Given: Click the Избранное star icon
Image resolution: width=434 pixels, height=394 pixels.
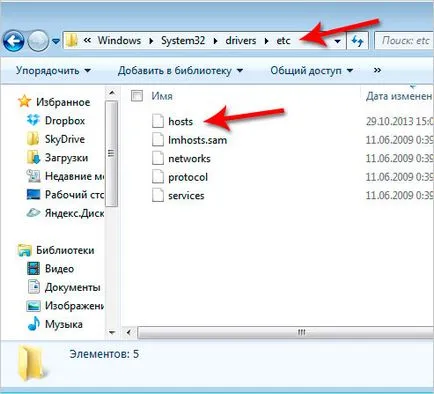Looking at the screenshot, I should (x=25, y=101).
